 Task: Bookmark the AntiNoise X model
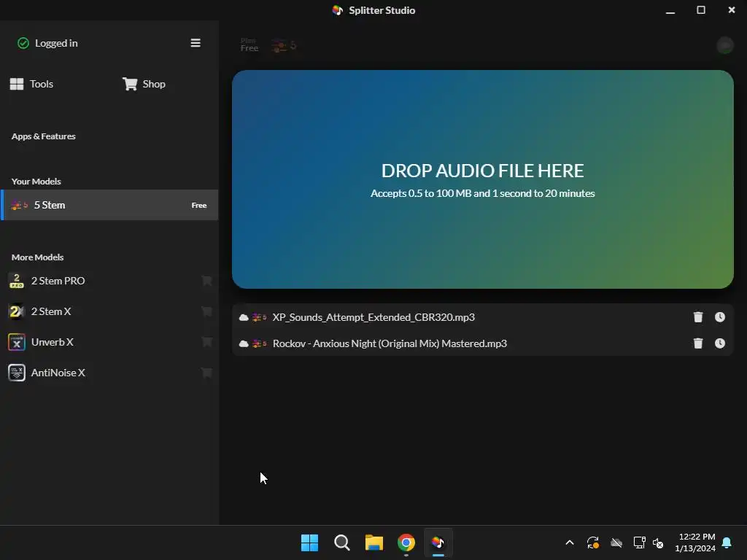point(206,373)
